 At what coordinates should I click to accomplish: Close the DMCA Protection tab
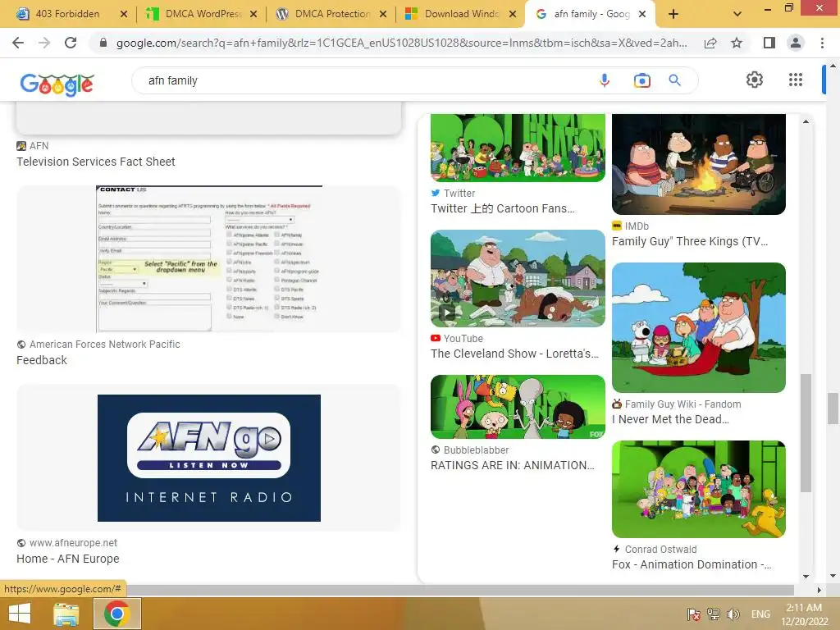point(383,15)
